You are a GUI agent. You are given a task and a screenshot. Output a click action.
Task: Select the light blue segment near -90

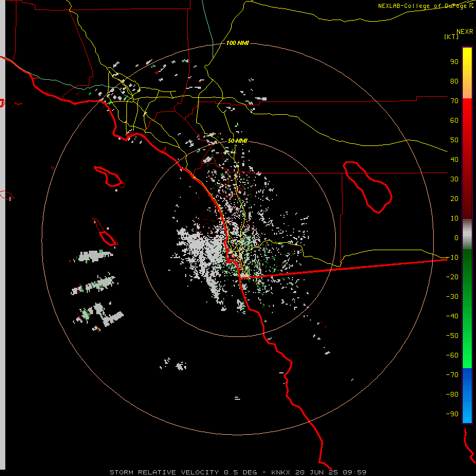467,413
